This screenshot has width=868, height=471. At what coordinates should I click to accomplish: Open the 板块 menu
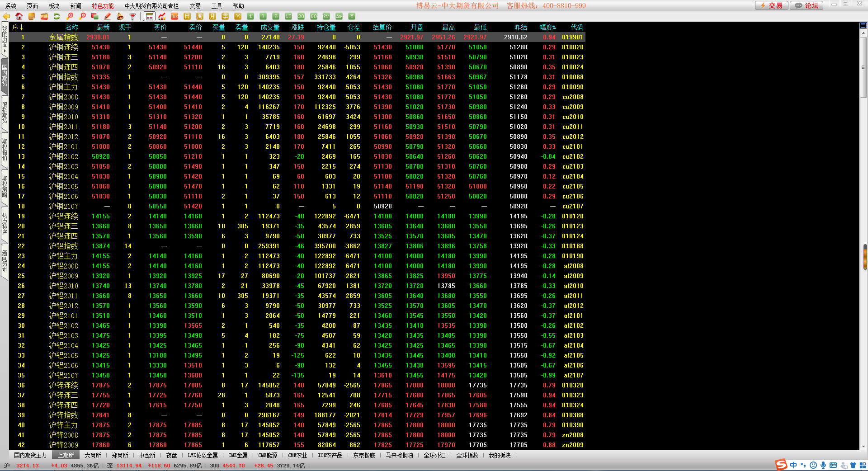coord(54,6)
